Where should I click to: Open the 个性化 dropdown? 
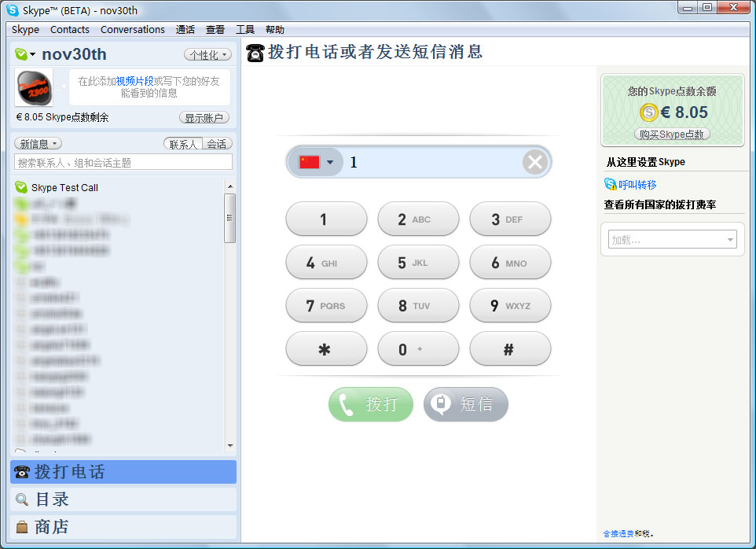point(207,54)
